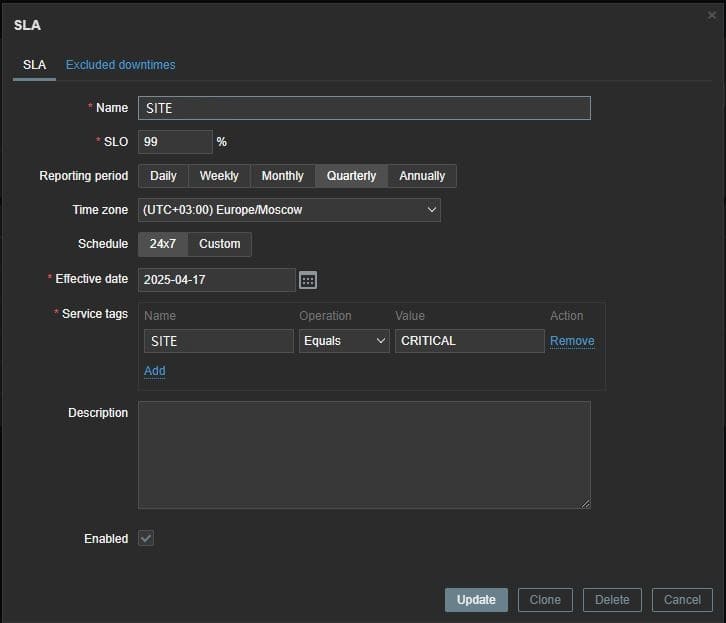This screenshot has width=726, height=623.
Task: Toggle the Enabled checkbox
Action: click(146, 538)
